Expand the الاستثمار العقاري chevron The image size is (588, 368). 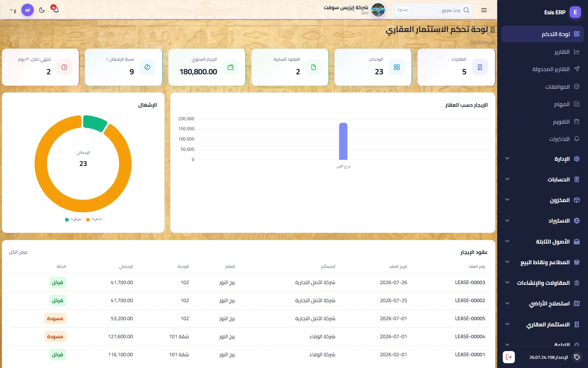pyautogui.click(x=507, y=324)
